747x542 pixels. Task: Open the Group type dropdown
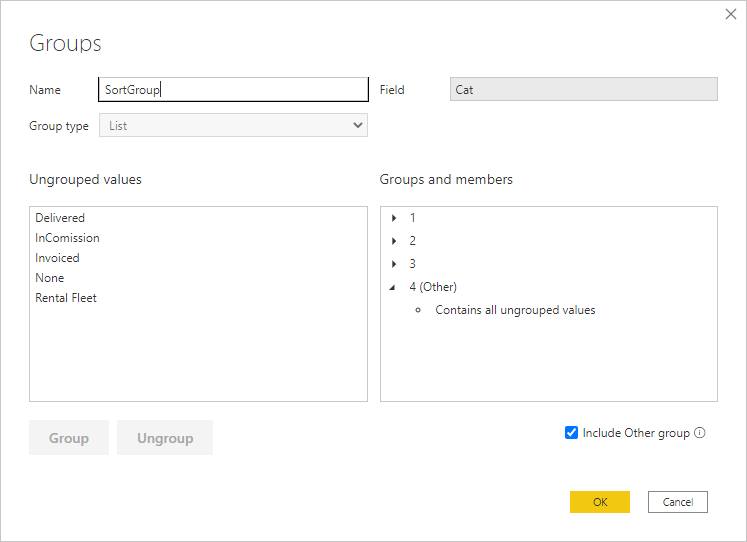coord(233,125)
